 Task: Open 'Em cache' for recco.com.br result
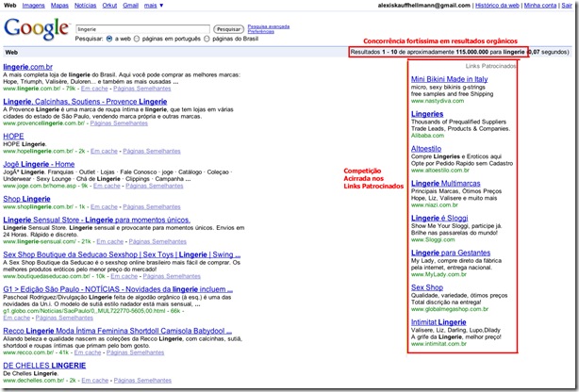[88, 352]
